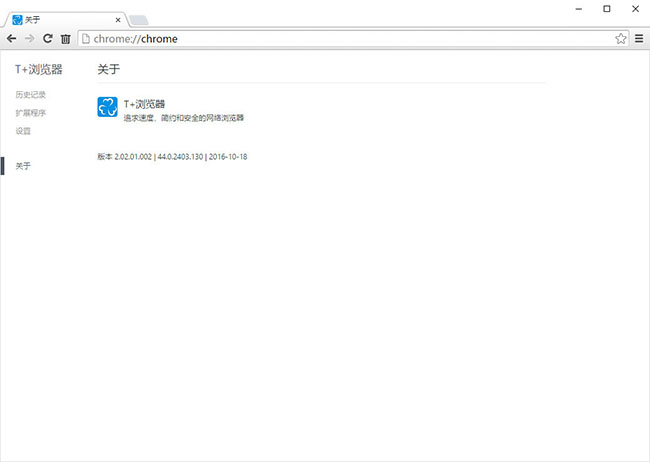Viewport: 650px width, 462px height.
Task: Focus the chrome://chrome address bar
Action: click(352, 39)
